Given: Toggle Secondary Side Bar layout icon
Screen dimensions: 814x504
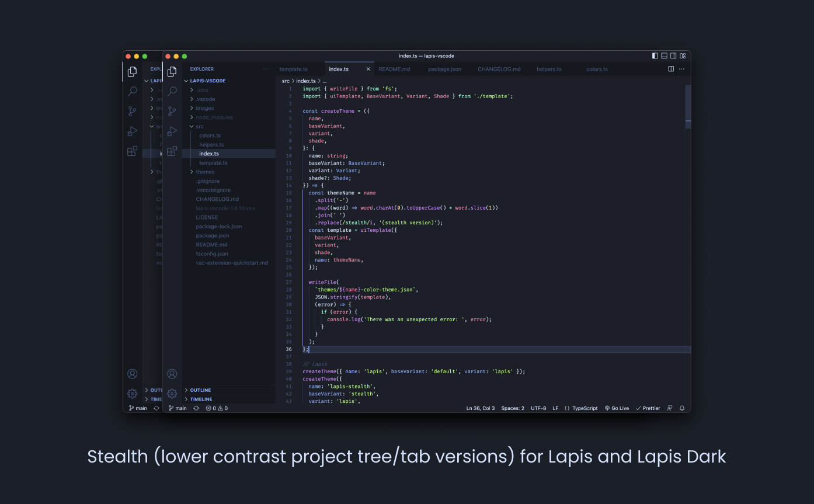Looking at the screenshot, I should point(673,56).
